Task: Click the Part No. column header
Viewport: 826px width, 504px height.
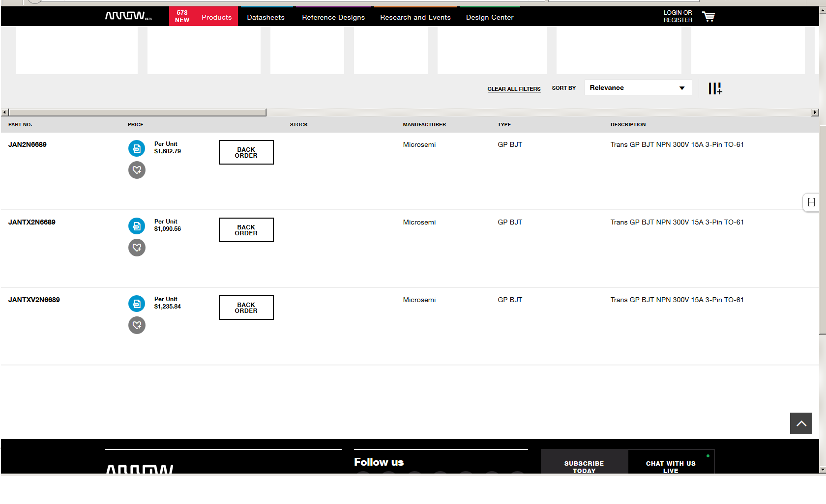Action: [20, 125]
